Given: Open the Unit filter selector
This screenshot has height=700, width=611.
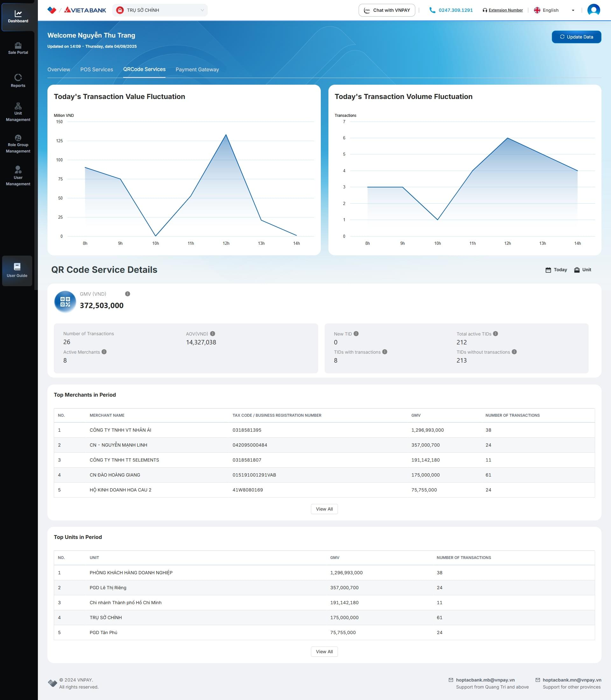Looking at the screenshot, I should pos(583,270).
